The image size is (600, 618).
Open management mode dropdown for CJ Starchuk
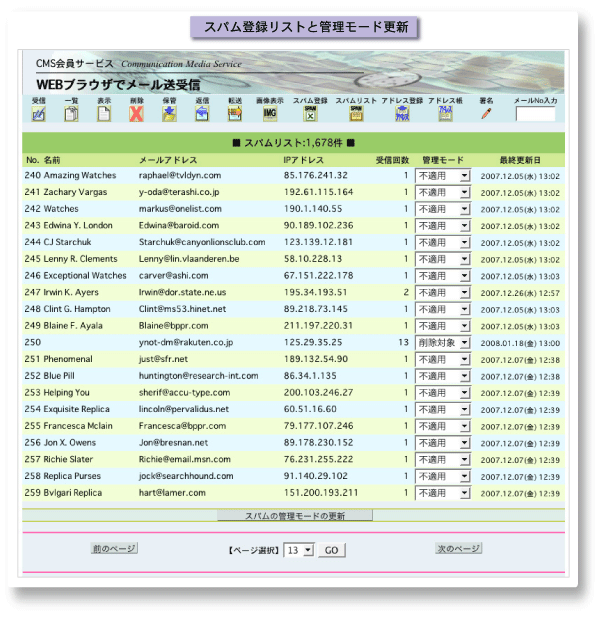443,242
